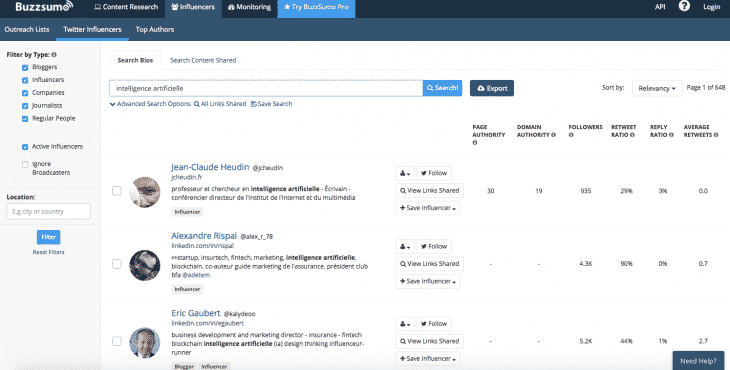The height and width of the screenshot is (370, 730).
Task: Open the Influencers top menu
Action: [x=193, y=7]
